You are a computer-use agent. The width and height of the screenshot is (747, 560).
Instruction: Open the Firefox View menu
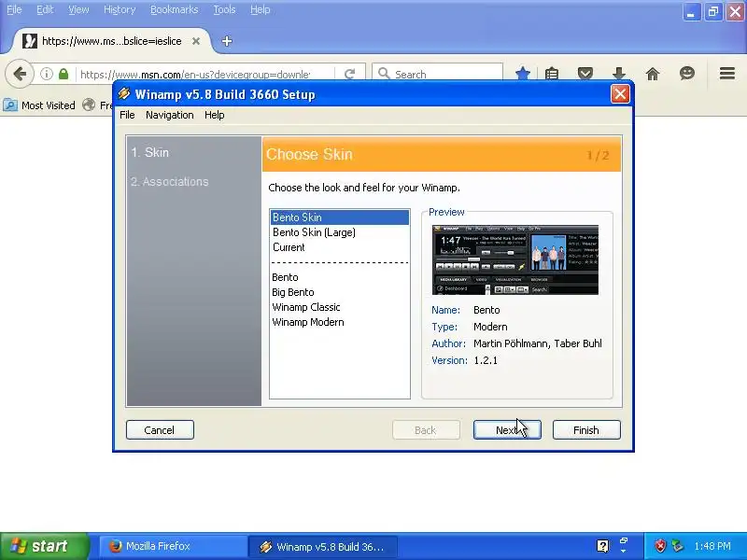(x=78, y=9)
